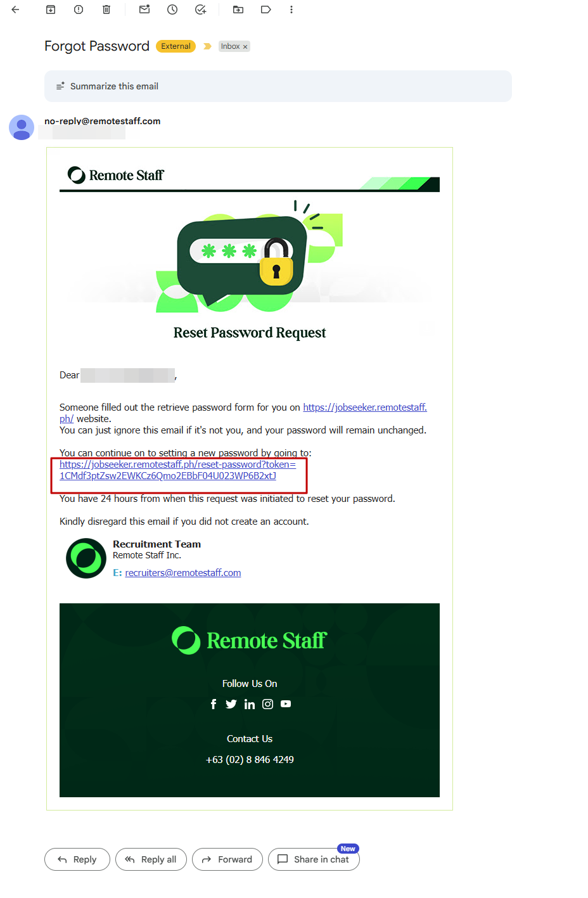Email recruiters@remotestaff.com link
Screen dimensions: 588x898
(183, 573)
